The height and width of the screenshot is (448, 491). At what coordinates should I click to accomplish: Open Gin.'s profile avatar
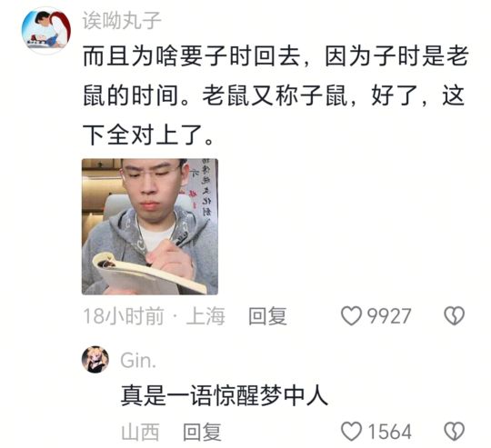pos(95,360)
